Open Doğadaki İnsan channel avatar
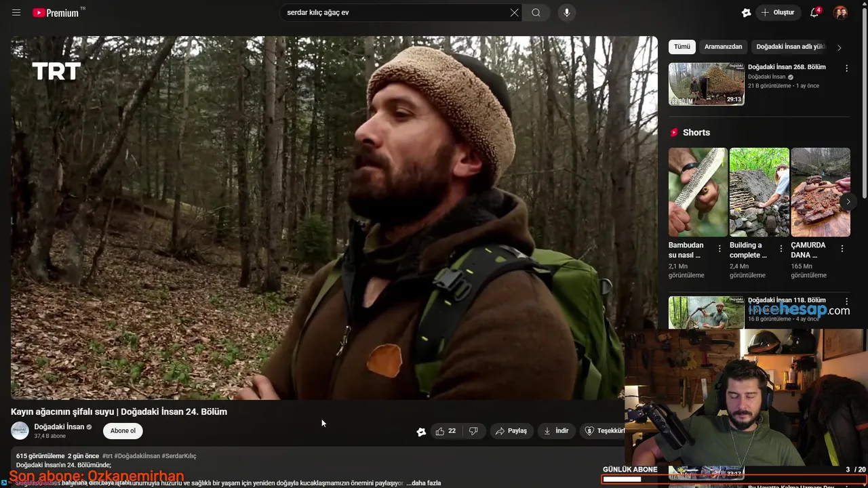 coord(20,430)
